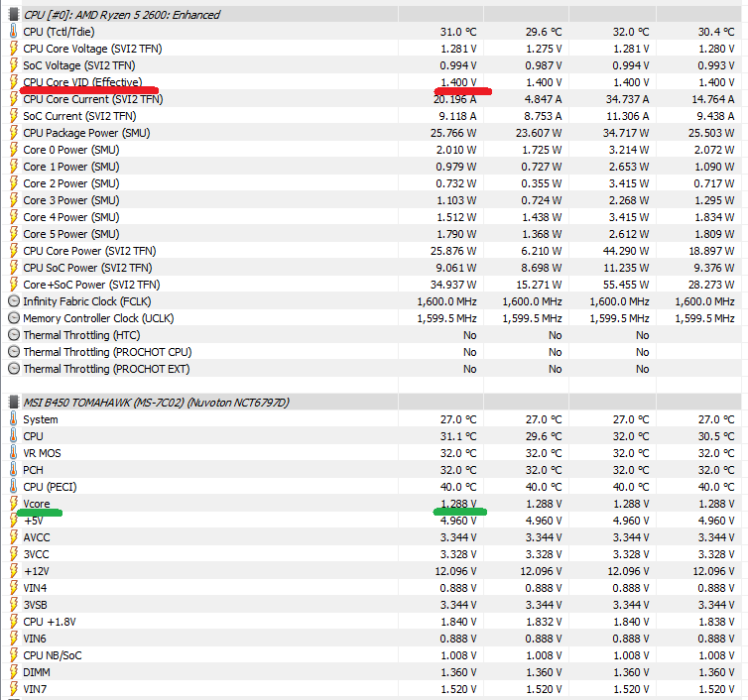
Task: Click the 1.832 V minimum CPU +1.8V value
Action: coord(544,622)
